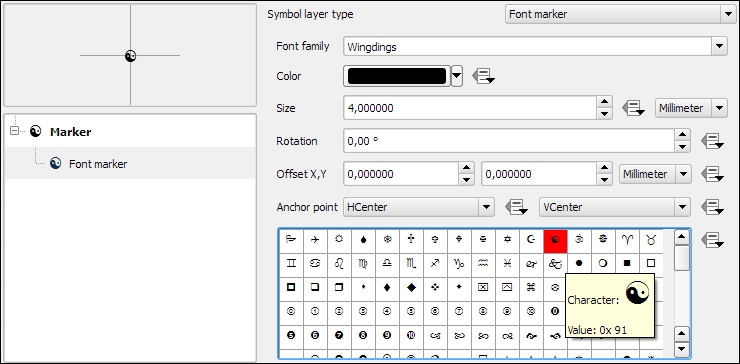Viewport: 740px width, 364px height.
Task: Click the Offset X value field
Action: [x=402, y=174]
